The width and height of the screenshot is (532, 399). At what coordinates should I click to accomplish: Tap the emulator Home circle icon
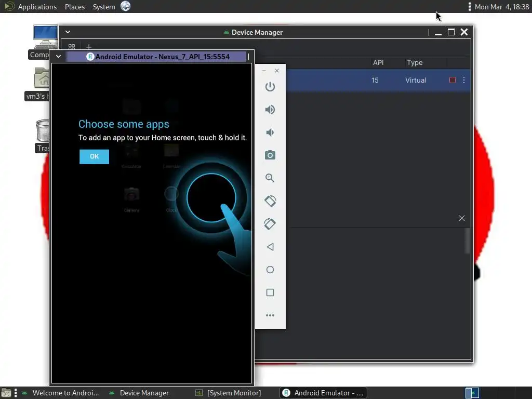270,270
